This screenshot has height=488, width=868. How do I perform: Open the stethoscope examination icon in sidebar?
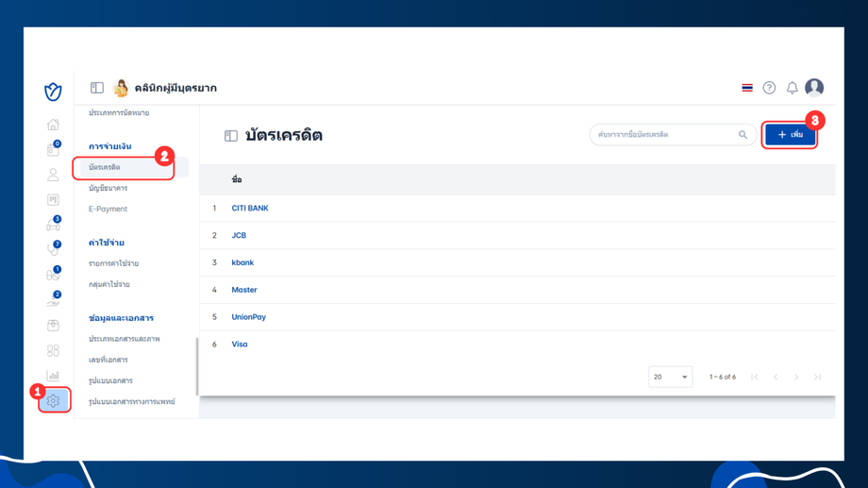coord(53,249)
